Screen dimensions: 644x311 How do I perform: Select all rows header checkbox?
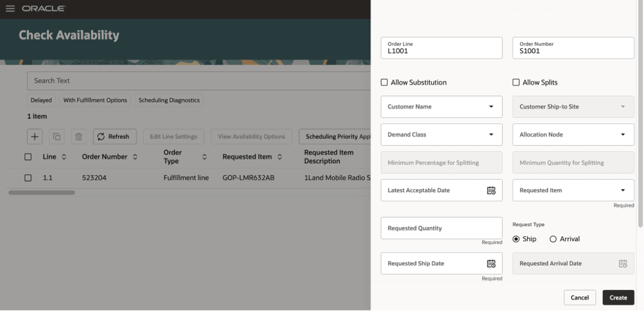coord(28,156)
